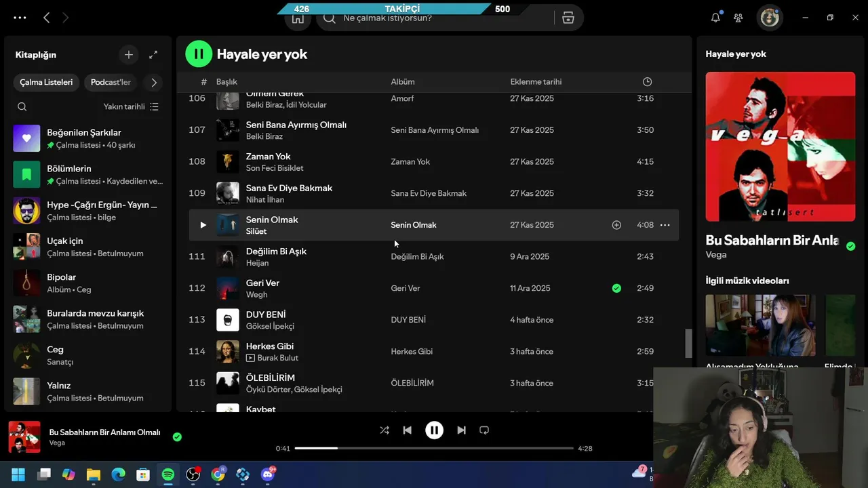Image resolution: width=868 pixels, height=488 pixels.
Task: Sort by Albüm column header
Action: pyautogui.click(x=403, y=82)
